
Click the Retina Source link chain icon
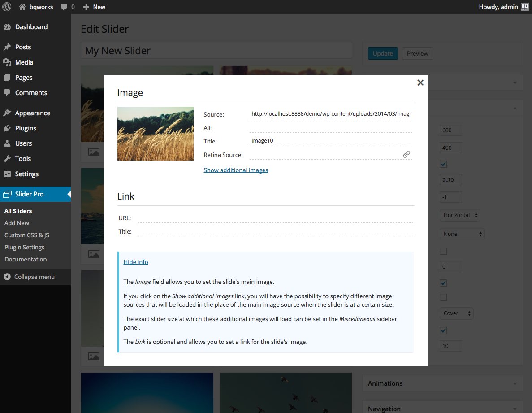[x=407, y=154]
